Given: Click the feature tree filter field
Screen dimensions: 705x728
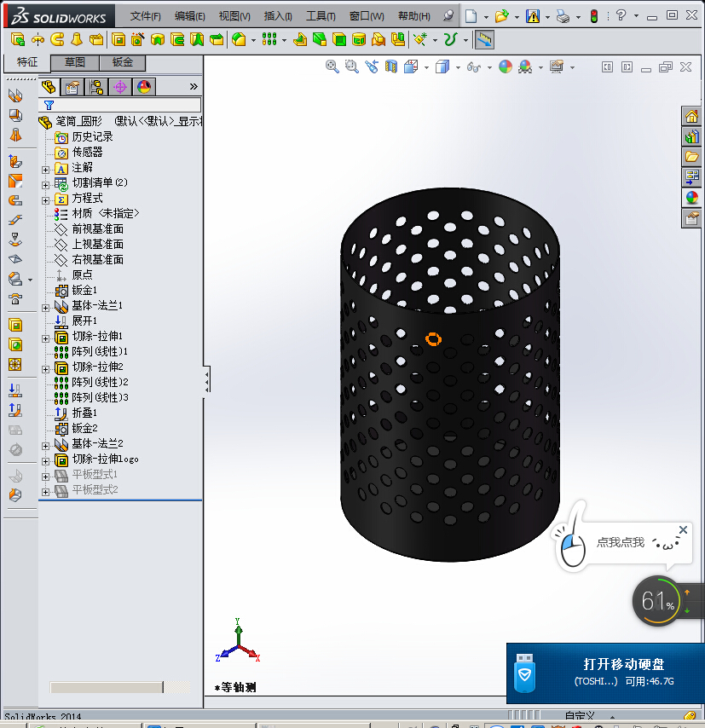Looking at the screenshot, I should click(x=120, y=105).
